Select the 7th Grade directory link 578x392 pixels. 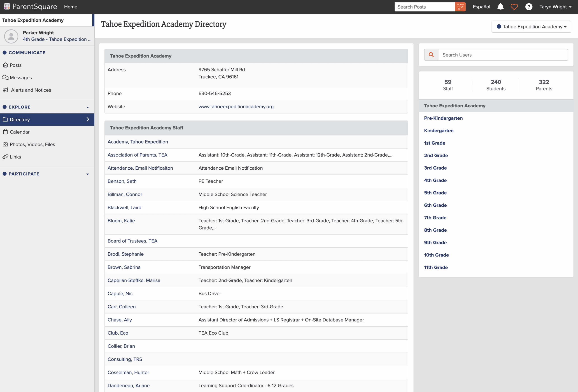[x=435, y=218]
